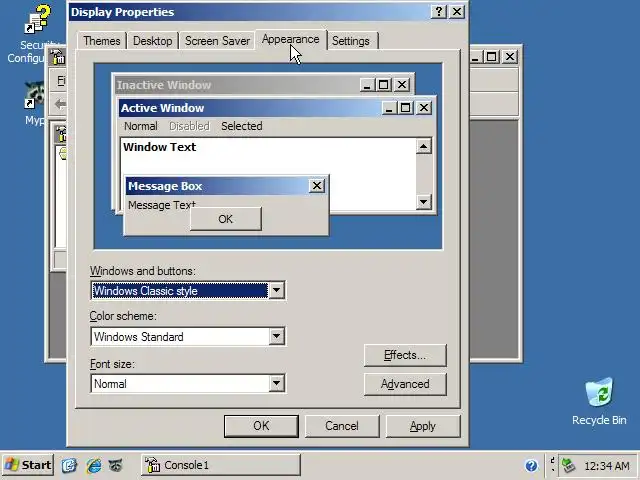The image size is (640, 480).
Task: Maximize the Console1 window behind the dialog
Action: [491, 57]
